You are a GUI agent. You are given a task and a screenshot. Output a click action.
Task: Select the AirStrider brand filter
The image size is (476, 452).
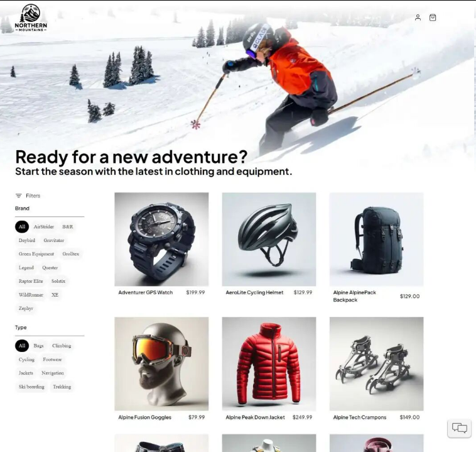pos(44,227)
